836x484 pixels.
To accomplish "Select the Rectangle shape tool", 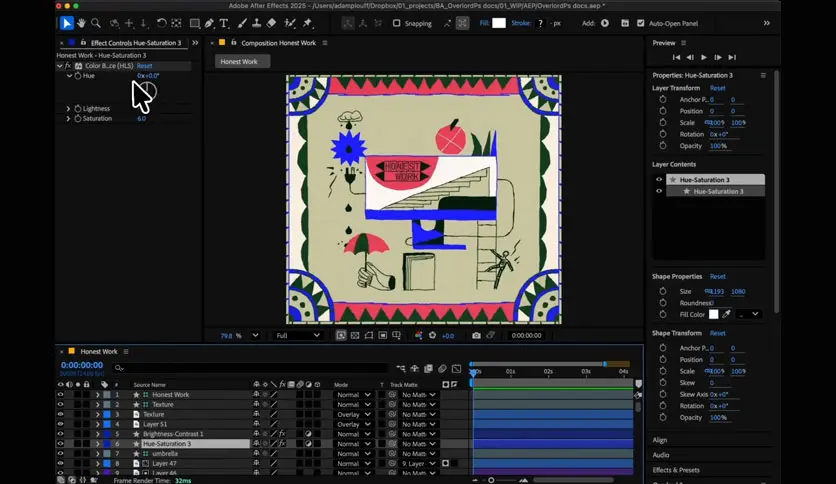I will [195, 23].
